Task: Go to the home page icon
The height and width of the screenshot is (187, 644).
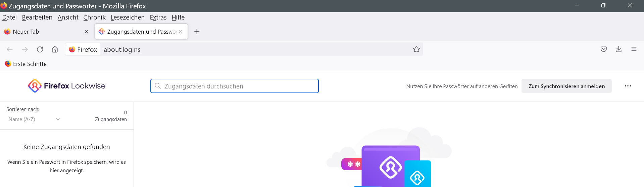Action: click(x=55, y=49)
